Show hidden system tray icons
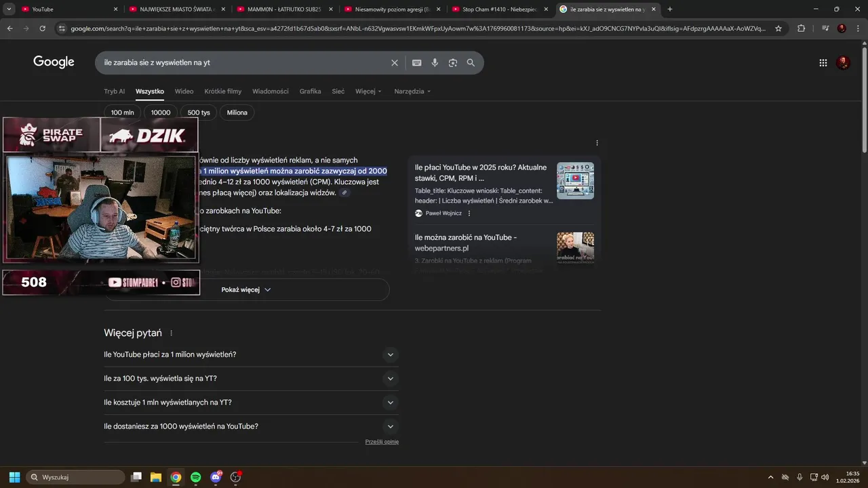This screenshot has width=868, height=488. tap(770, 477)
